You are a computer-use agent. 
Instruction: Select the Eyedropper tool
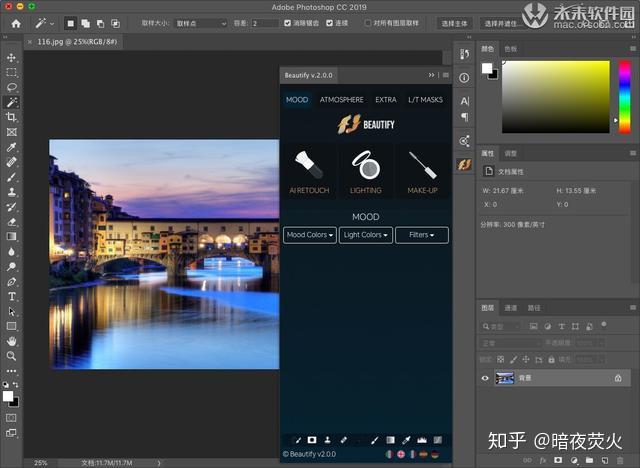(x=11, y=147)
